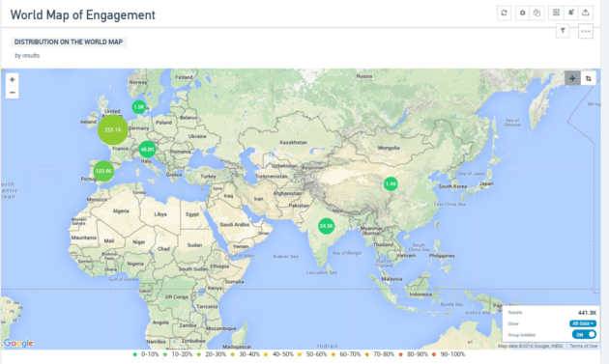Click the Kazakhstan label on the map
The width and height of the screenshot is (609, 364).
point(294,143)
